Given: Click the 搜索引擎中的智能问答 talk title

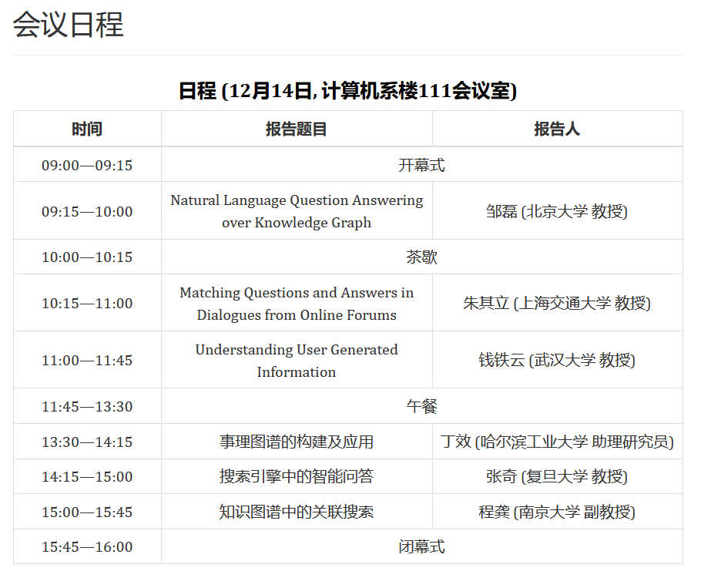Looking at the screenshot, I should click(297, 476).
